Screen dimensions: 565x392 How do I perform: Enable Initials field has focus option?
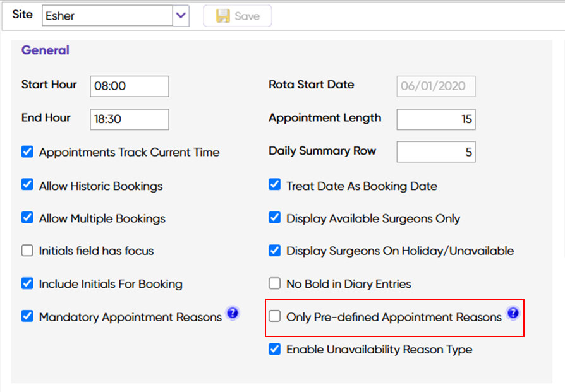click(27, 251)
